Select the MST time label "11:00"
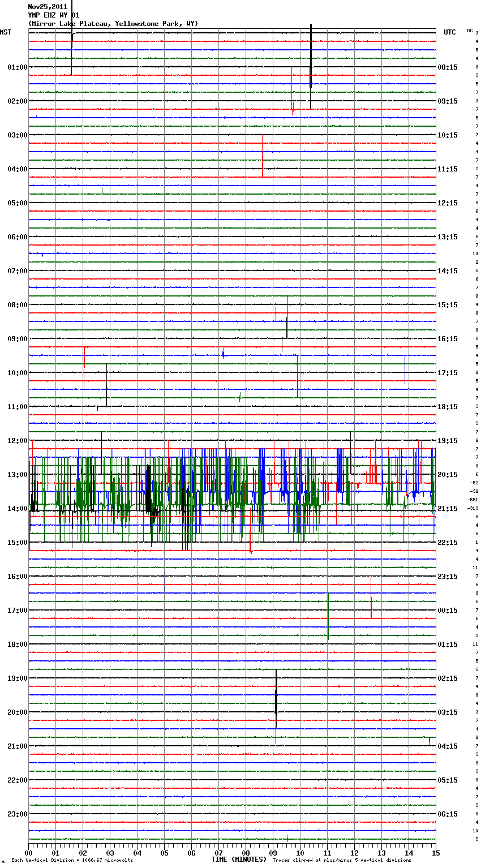 [18, 407]
